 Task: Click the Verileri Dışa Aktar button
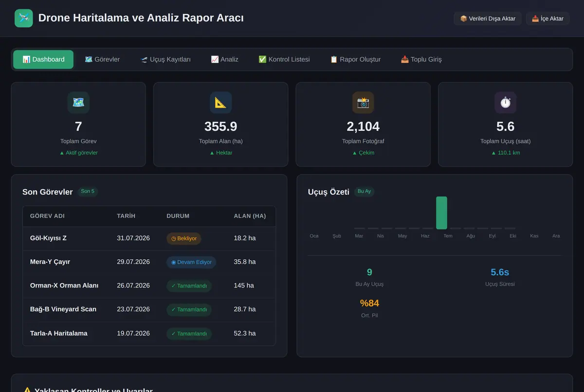(488, 18)
